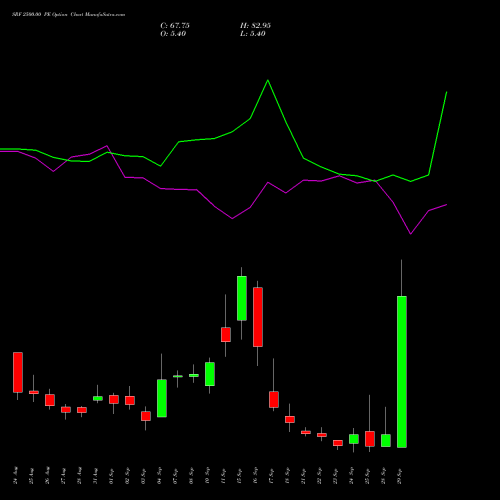Click the small red candle above 17 Sep
Viewport: 500px width, 500px height.
(x=274, y=399)
